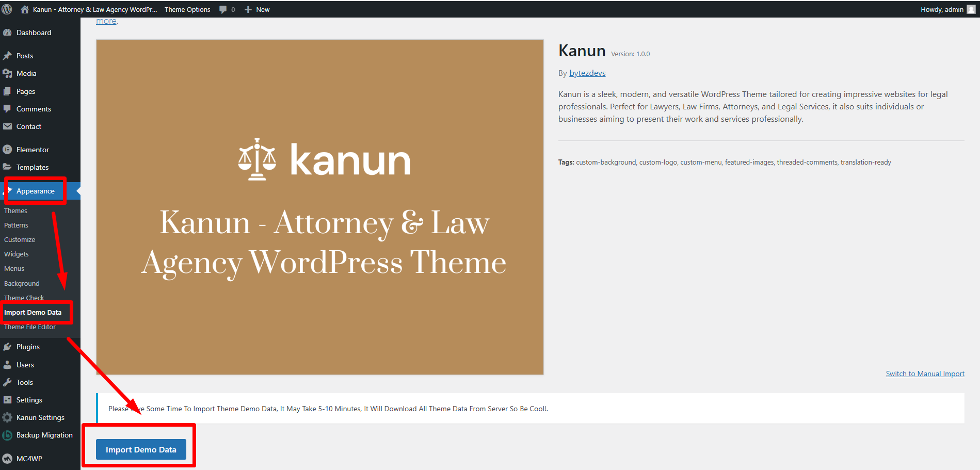Click the Settings sliders icon
The width and height of the screenshot is (980, 470).
tap(7, 400)
